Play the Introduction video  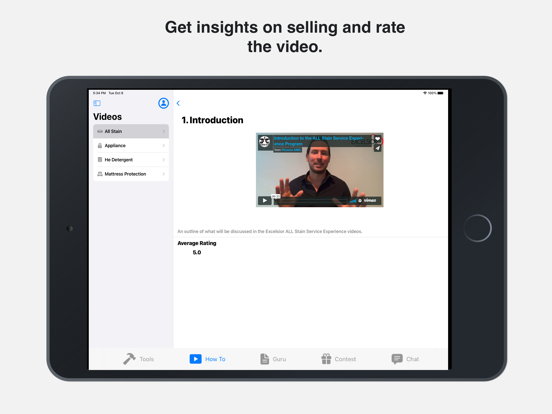point(264,200)
